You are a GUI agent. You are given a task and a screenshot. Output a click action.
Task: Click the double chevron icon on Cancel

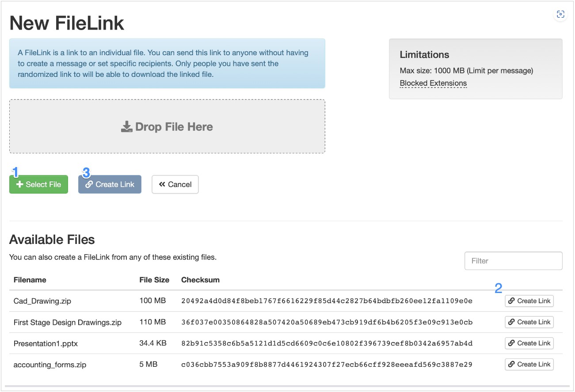[162, 185]
